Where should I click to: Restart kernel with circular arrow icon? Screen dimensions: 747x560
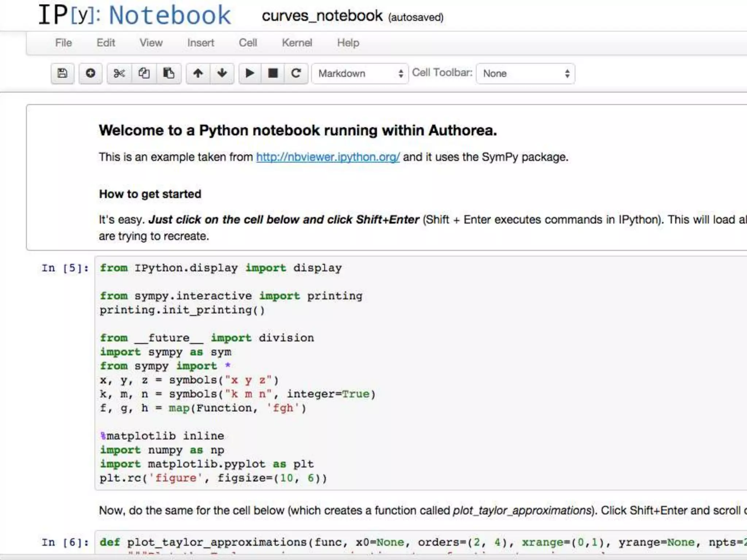[x=296, y=73]
